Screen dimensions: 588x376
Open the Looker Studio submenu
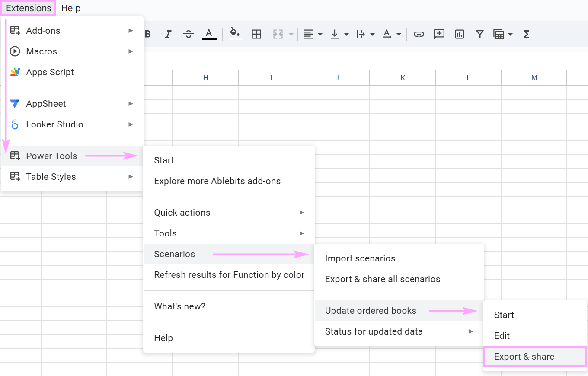pos(72,124)
